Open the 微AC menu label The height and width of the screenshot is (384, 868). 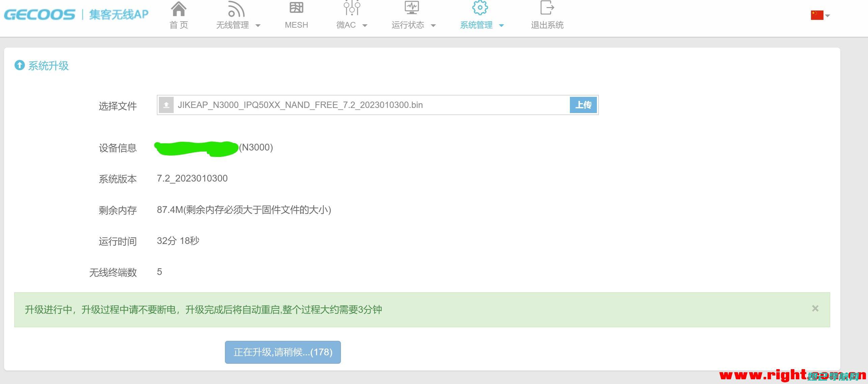[x=346, y=25]
